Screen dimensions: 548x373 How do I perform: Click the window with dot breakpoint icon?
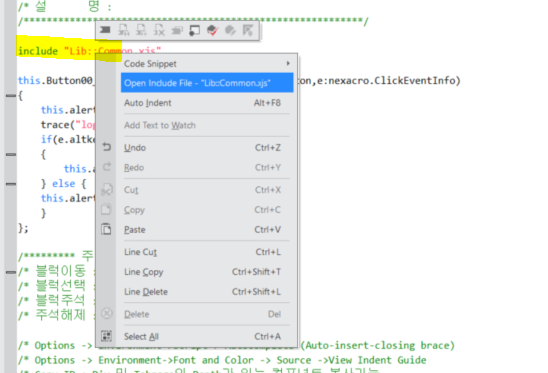tap(194, 30)
